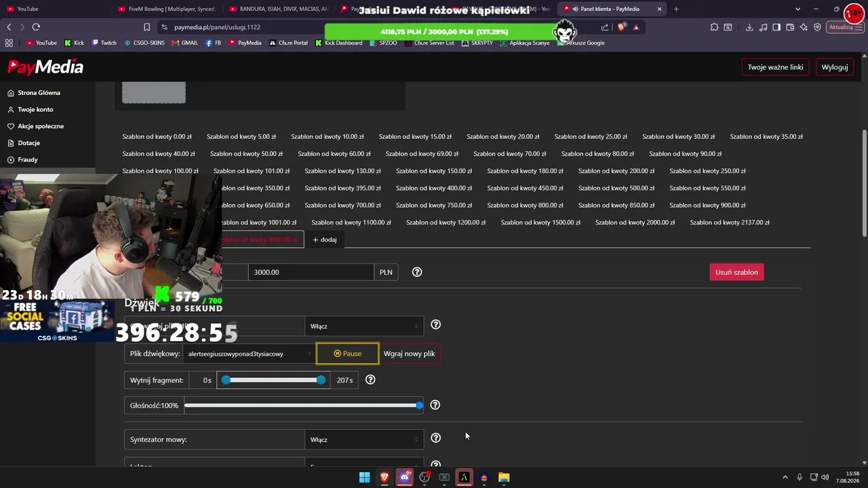This screenshot has height=488, width=868.
Task: Pause the sound file preview
Action: (347, 354)
